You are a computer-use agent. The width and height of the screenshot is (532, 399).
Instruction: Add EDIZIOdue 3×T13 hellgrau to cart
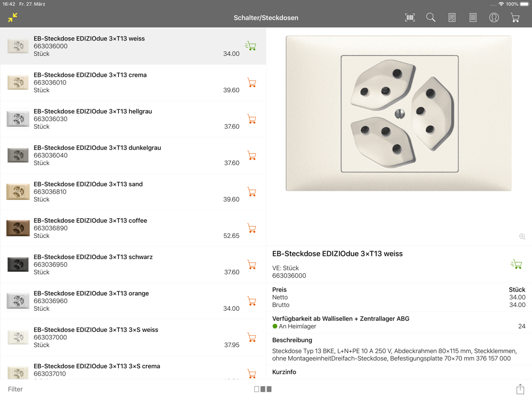(x=252, y=119)
